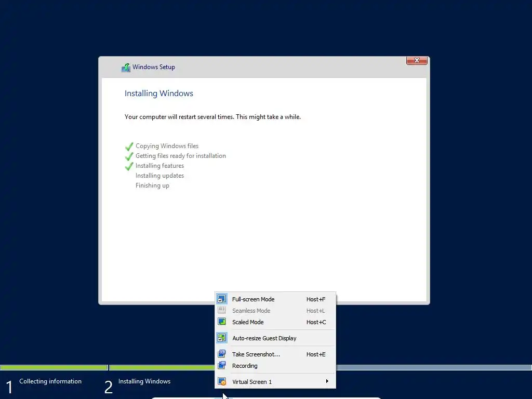Click green checkmark beside Copying Windows files
This screenshot has height=399, width=532.
129,147
